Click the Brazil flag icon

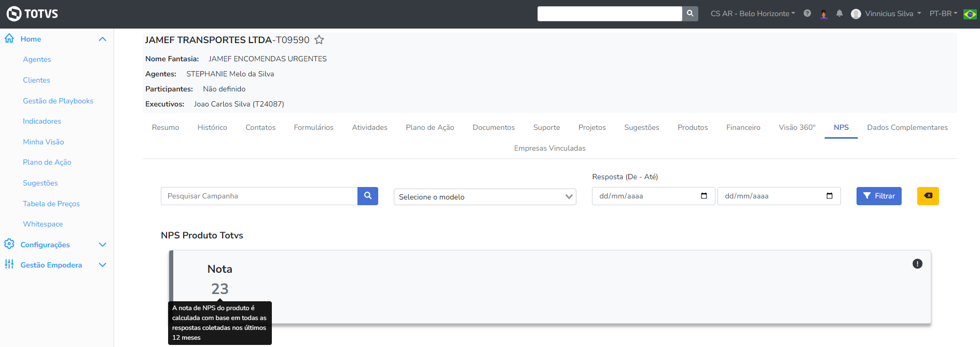coord(970,14)
